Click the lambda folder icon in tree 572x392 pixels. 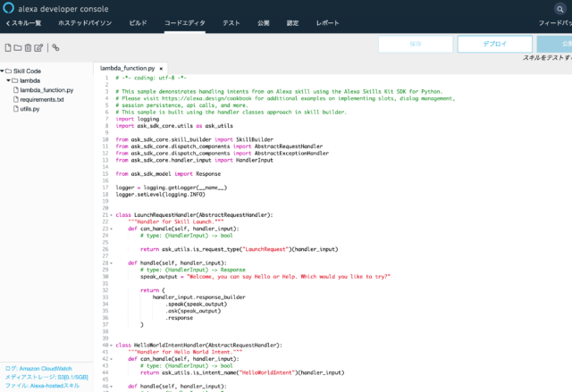15,80
